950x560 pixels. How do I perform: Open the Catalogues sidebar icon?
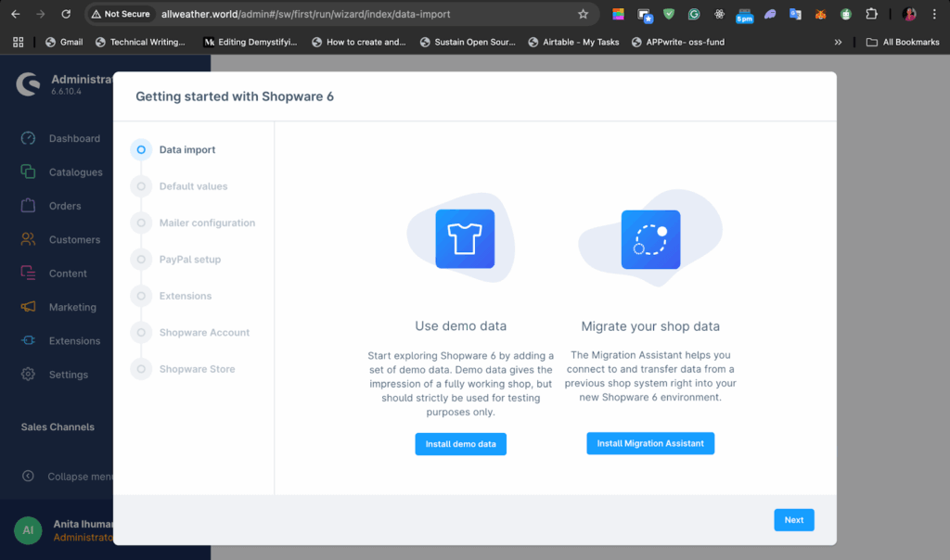pyautogui.click(x=28, y=172)
